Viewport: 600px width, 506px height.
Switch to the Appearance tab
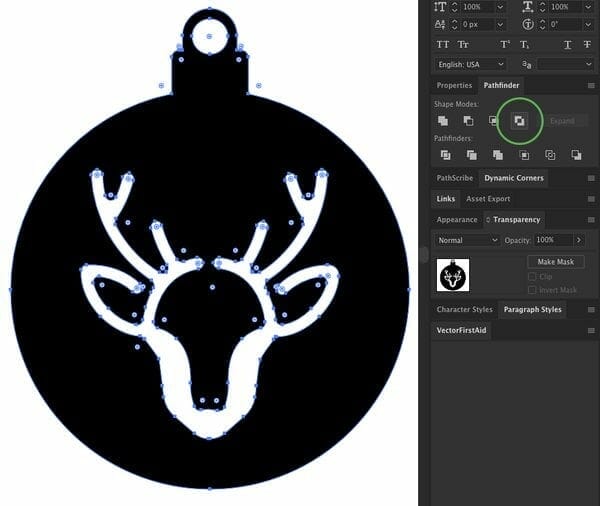coord(456,219)
